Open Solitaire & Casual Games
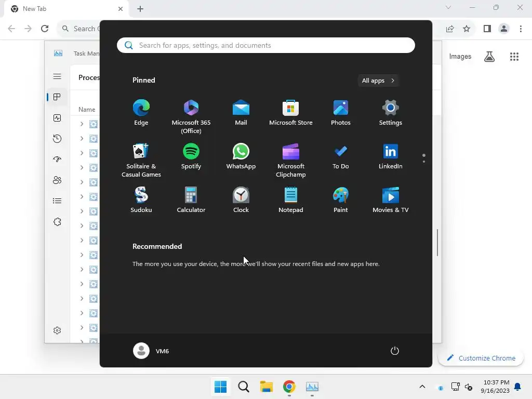 [x=141, y=160]
